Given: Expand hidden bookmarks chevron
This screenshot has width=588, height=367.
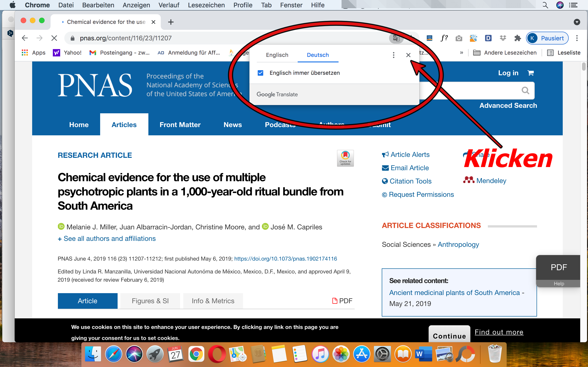Looking at the screenshot, I should (x=461, y=53).
